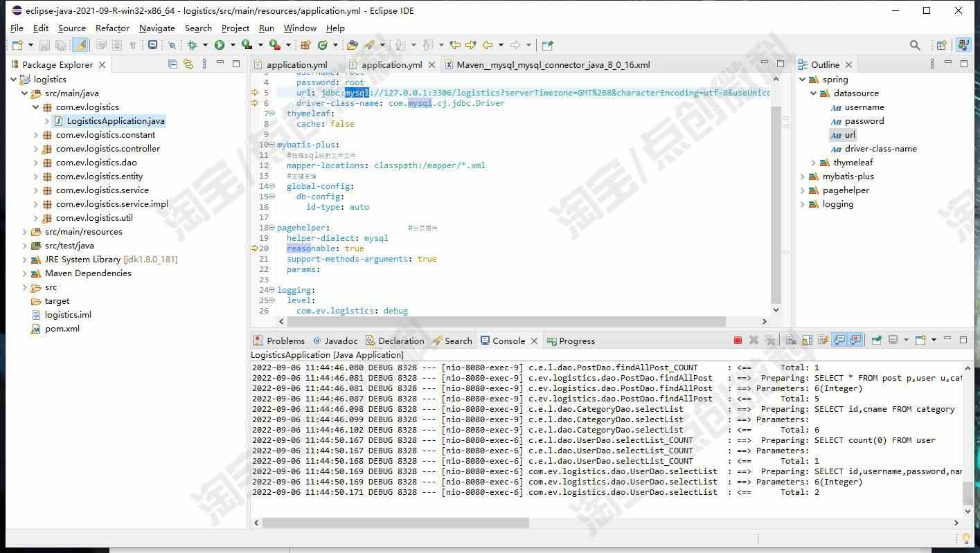Click the Open Console icon

coord(920,341)
